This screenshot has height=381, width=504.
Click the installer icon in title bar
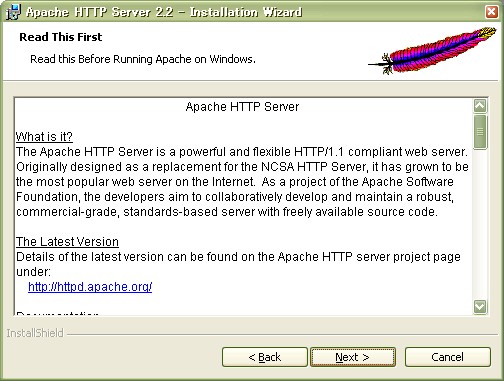(x=13, y=12)
